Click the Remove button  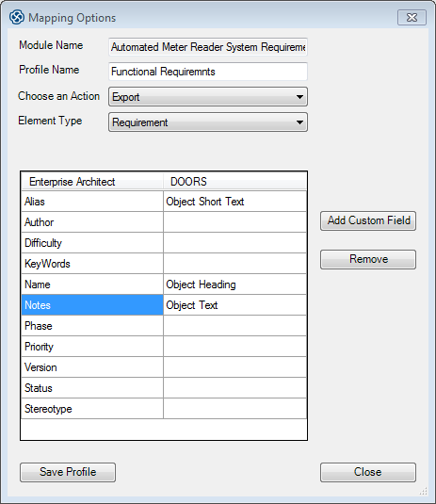pyautogui.click(x=368, y=259)
